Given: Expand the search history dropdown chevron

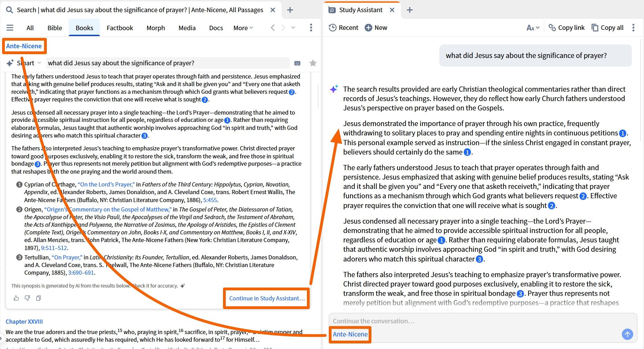Looking at the screenshot, I should tap(293, 28).
